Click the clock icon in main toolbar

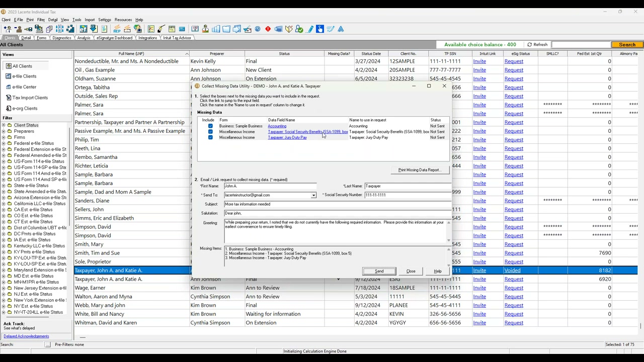(257, 29)
